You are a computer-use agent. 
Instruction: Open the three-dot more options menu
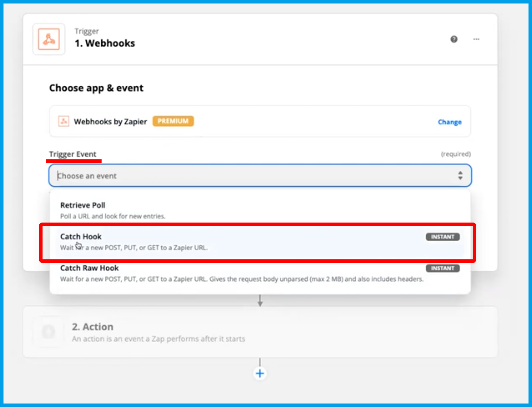coord(476,39)
